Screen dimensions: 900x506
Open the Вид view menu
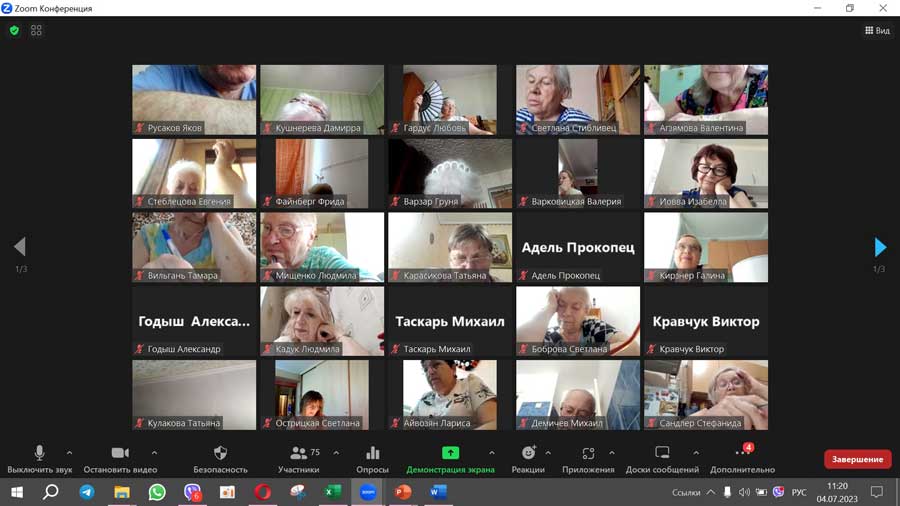coord(877,31)
